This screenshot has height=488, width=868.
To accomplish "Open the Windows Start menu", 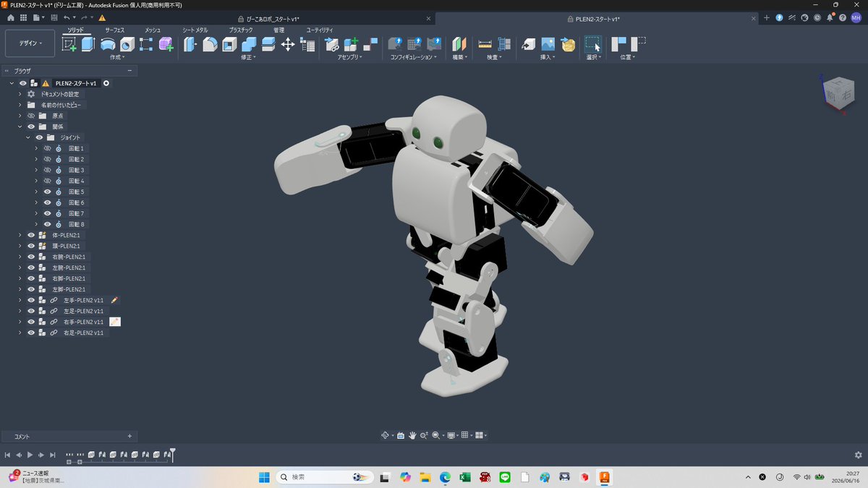I will coord(264,477).
